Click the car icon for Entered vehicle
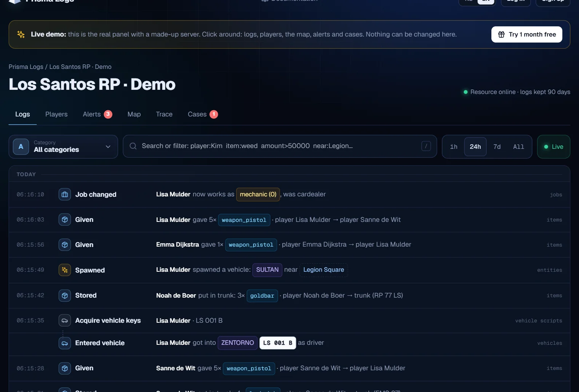This screenshot has height=392, width=579. point(65,343)
